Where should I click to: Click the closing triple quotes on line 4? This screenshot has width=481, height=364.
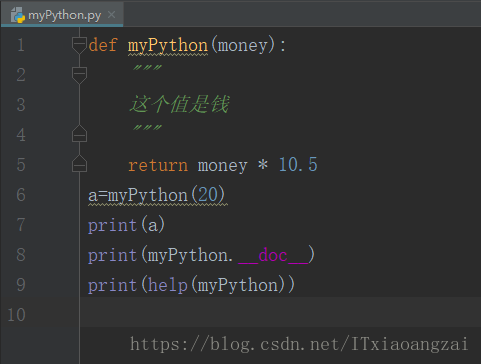tap(147, 128)
